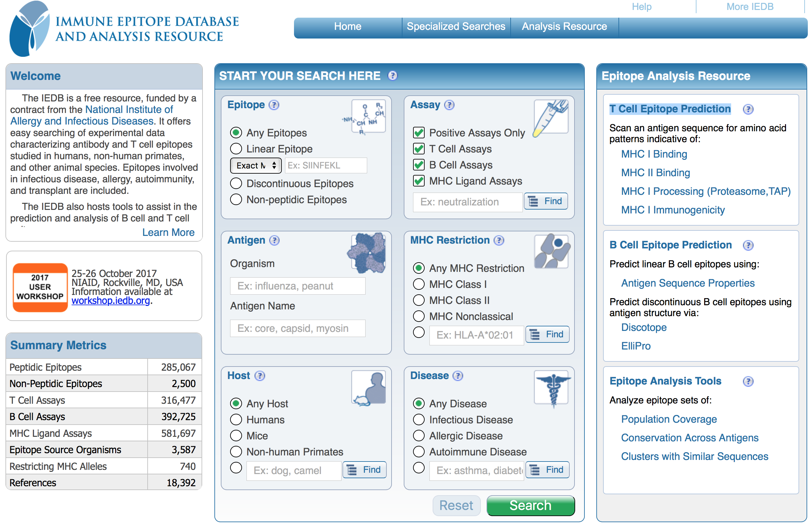The width and height of the screenshot is (812, 527).
Task: Click the Reset button
Action: click(x=456, y=505)
